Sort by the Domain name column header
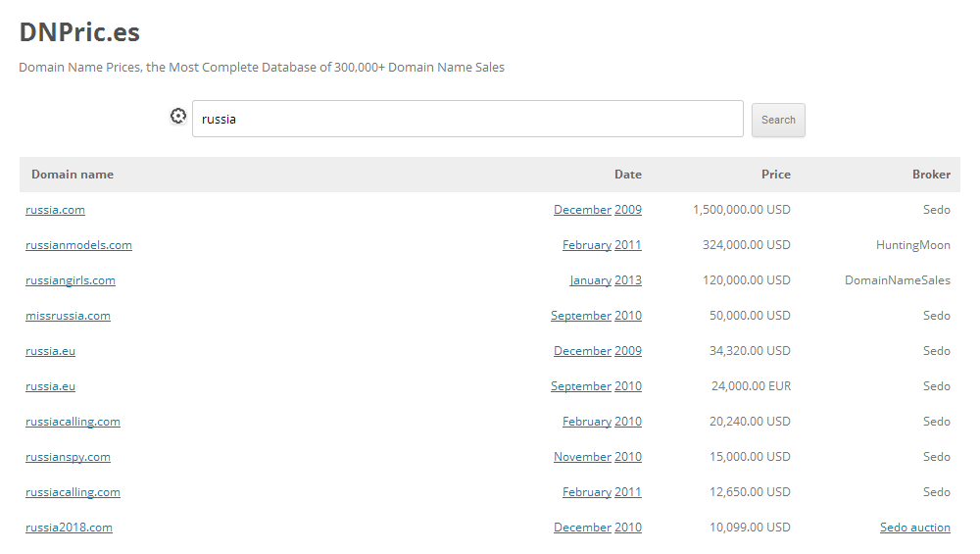The width and height of the screenshot is (980, 554). (73, 175)
